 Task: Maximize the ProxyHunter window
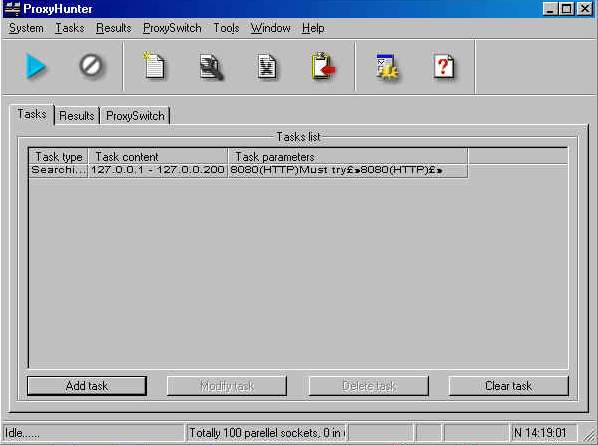pos(566,9)
